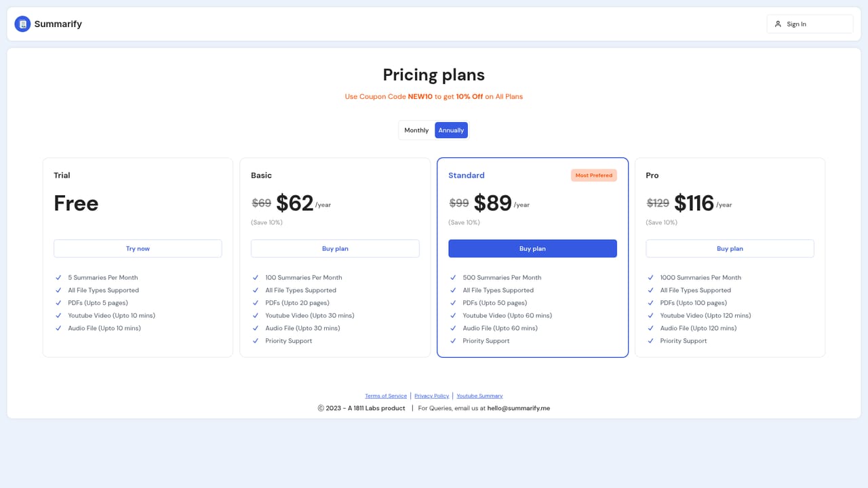Click the Free price on the Trial plan

(x=76, y=203)
